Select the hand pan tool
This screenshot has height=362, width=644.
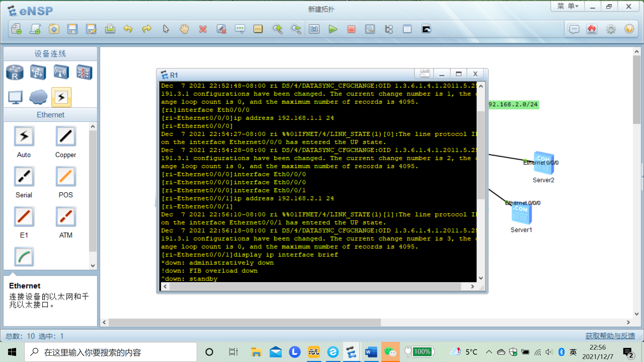click(184, 29)
